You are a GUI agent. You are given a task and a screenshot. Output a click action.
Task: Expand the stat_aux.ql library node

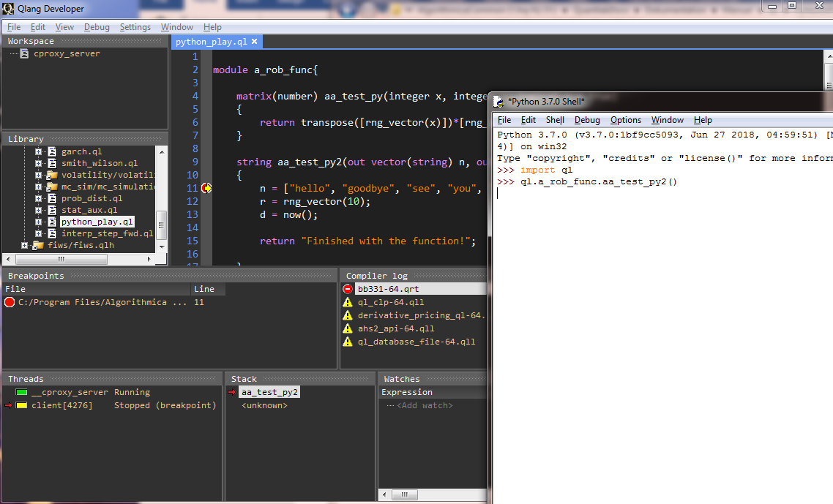(38, 211)
